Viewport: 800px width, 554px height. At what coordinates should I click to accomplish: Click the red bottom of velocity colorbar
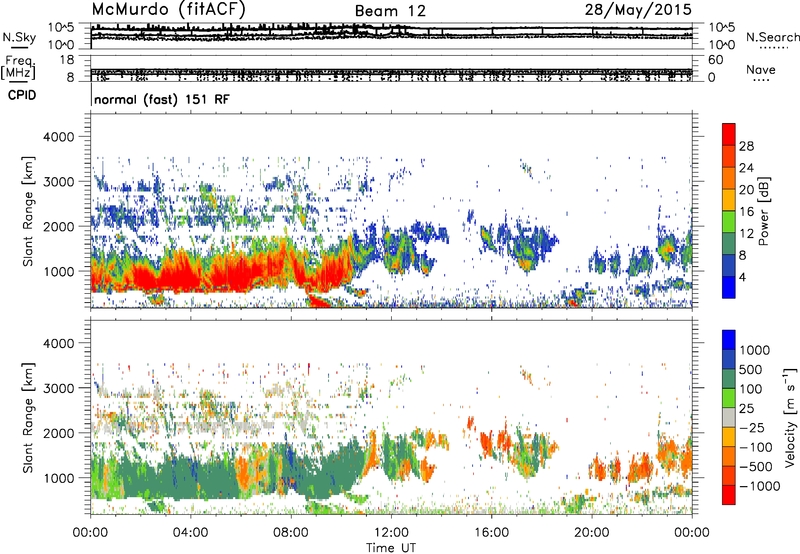click(x=729, y=495)
